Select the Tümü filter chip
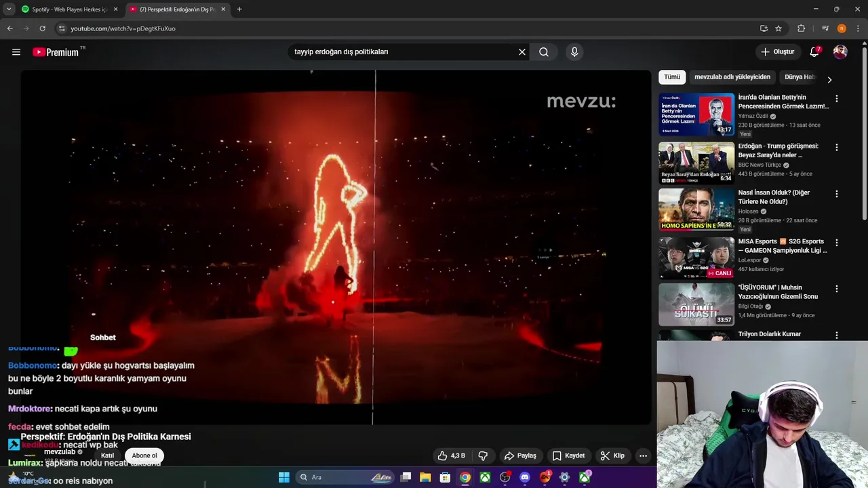The height and width of the screenshot is (488, 868). (x=672, y=77)
